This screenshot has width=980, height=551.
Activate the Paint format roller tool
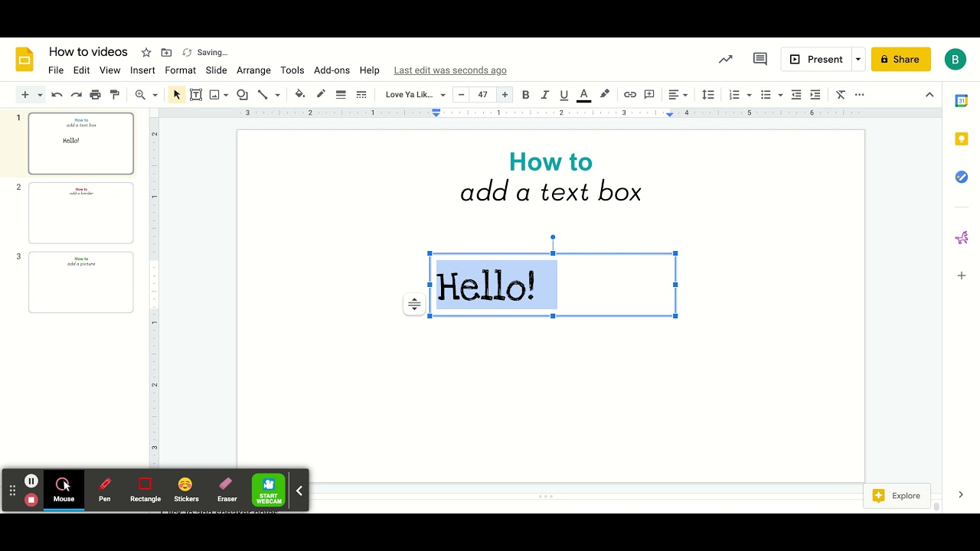pyautogui.click(x=115, y=95)
